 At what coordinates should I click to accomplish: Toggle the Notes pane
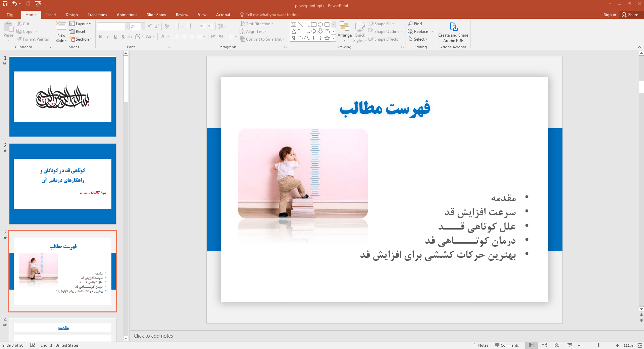[x=480, y=345]
